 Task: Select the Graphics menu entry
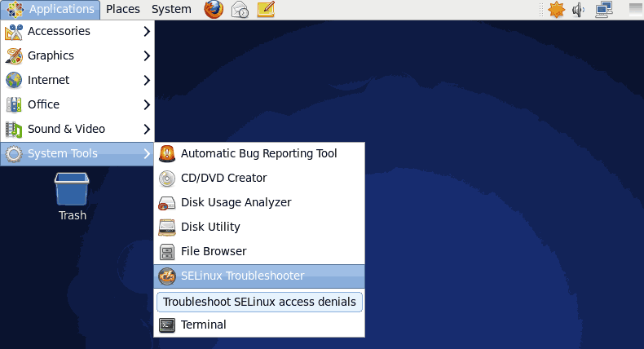coord(77,55)
